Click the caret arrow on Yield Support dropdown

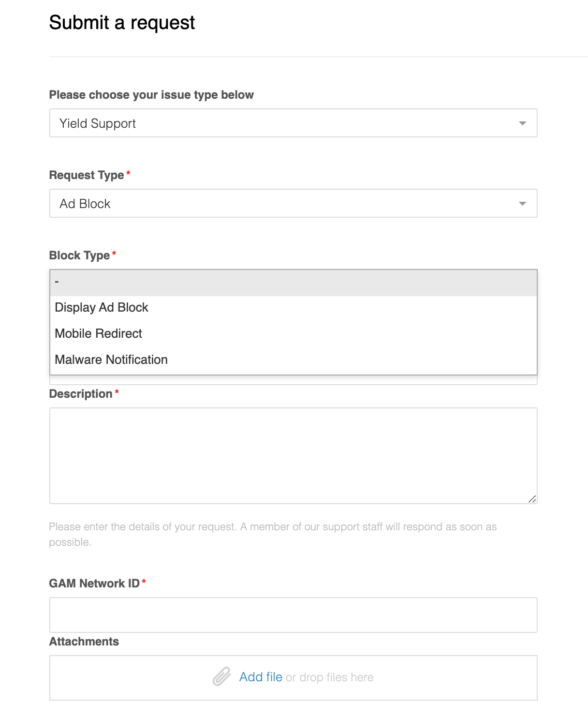[x=522, y=123]
